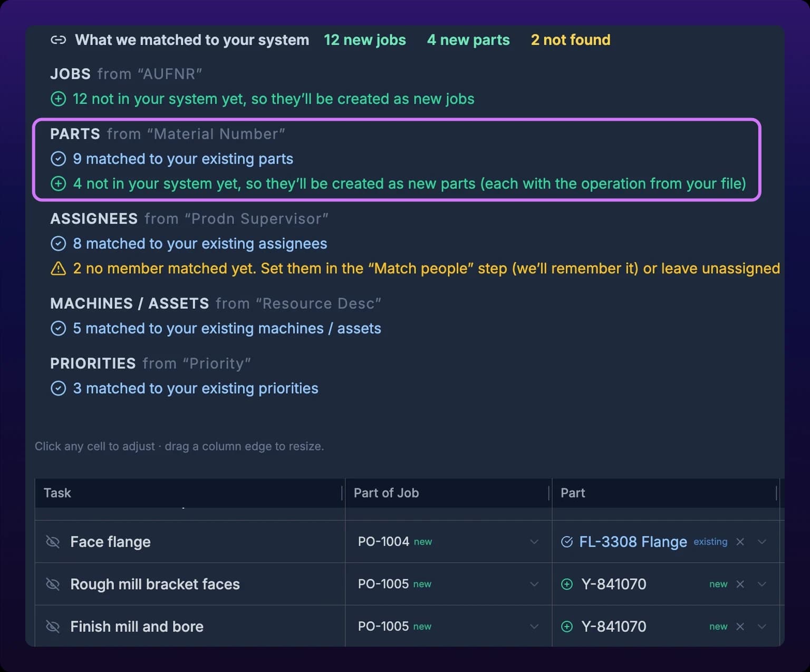This screenshot has width=810, height=672.
Task: Select the "12 new jobs" summary tab
Action: tap(365, 40)
